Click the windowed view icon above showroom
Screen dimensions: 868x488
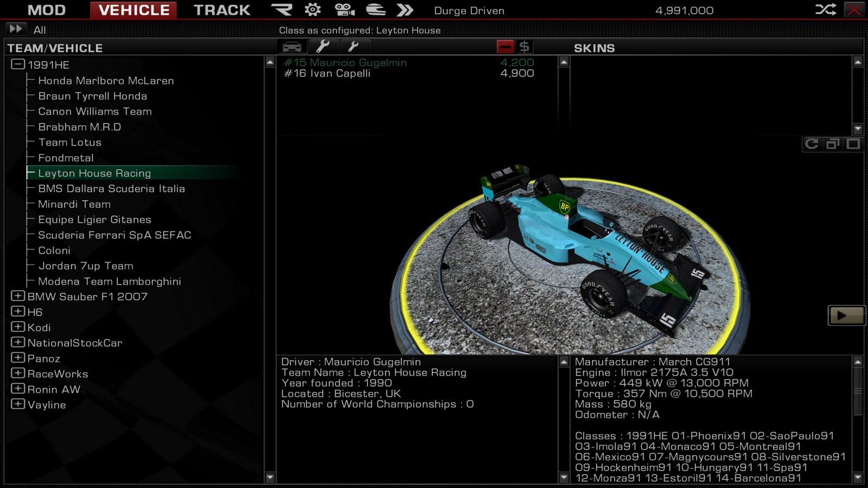tap(832, 144)
